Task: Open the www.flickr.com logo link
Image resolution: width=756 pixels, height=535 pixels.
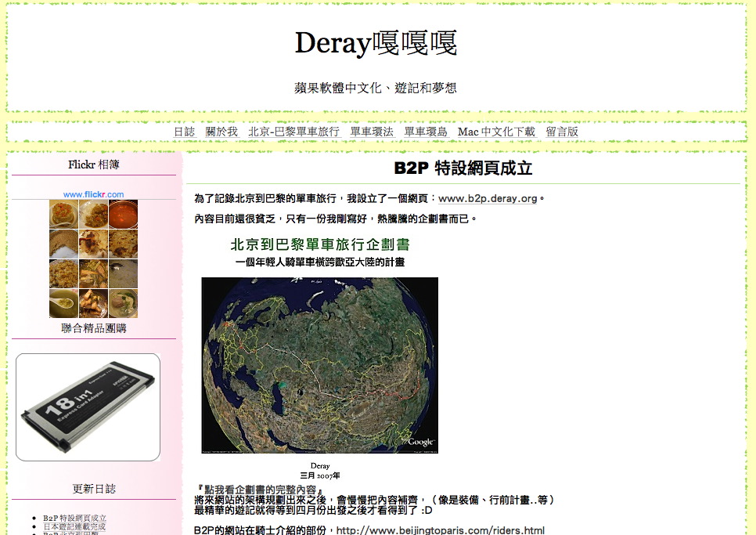Action: tap(93, 194)
